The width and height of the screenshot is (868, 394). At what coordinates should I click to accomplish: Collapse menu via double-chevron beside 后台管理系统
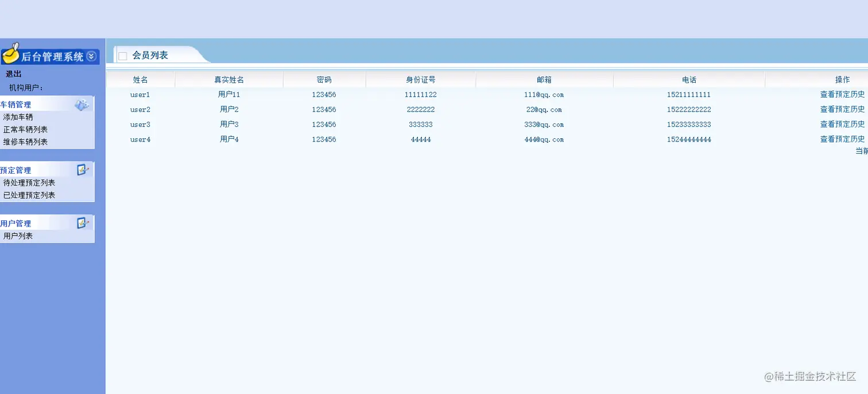click(x=91, y=56)
